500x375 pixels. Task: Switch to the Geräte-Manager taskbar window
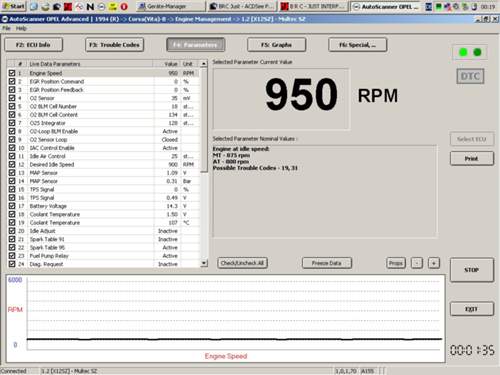(x=171, y=6)
